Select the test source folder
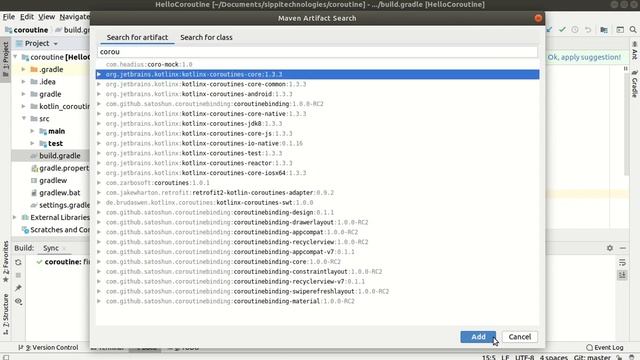This screenshot has height=360, width=640. (55, 143)
